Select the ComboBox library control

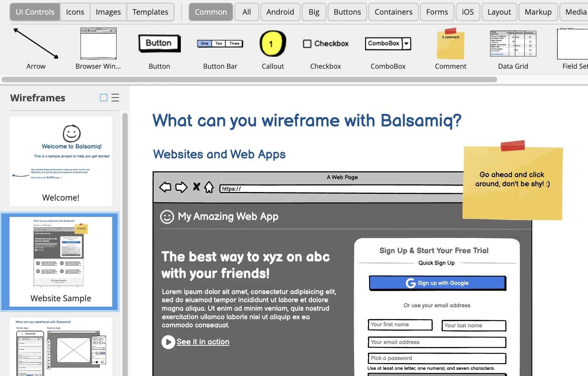[x=388, y=49]
